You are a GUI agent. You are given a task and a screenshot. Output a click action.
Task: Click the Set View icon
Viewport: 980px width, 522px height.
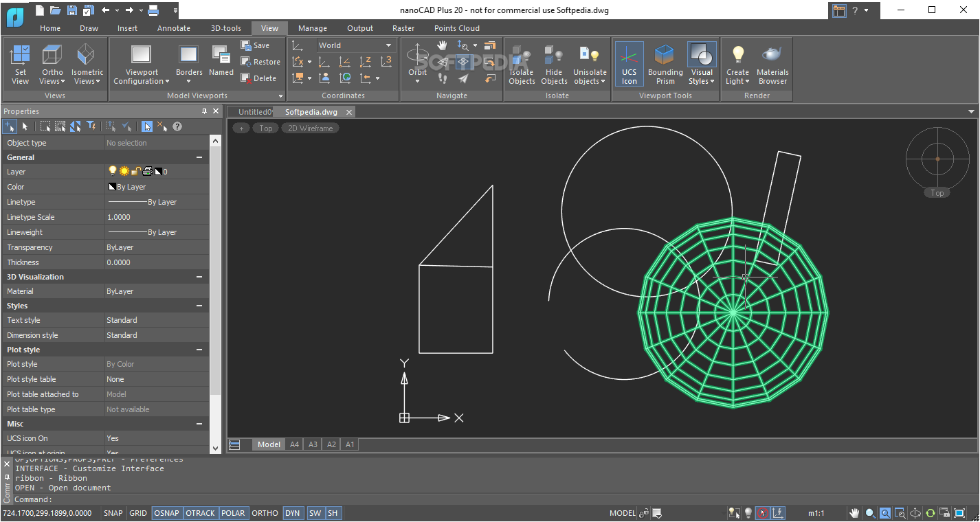click(21, 64)
